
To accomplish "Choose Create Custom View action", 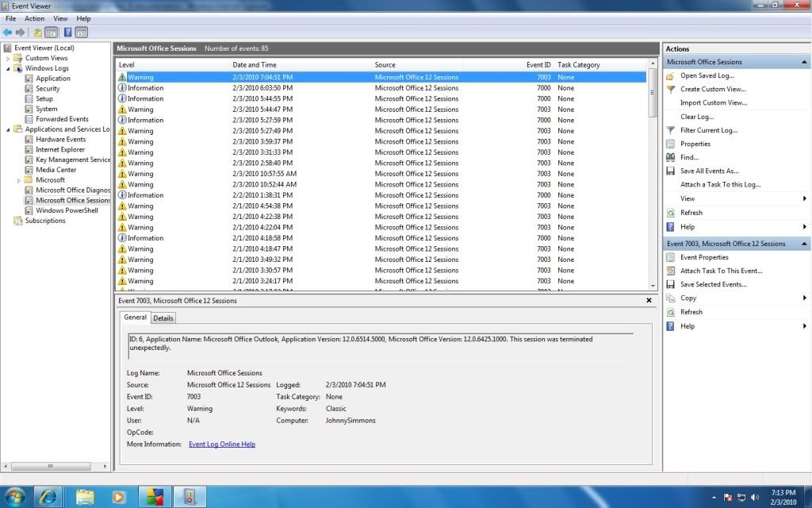I will (x=713, y=89).
